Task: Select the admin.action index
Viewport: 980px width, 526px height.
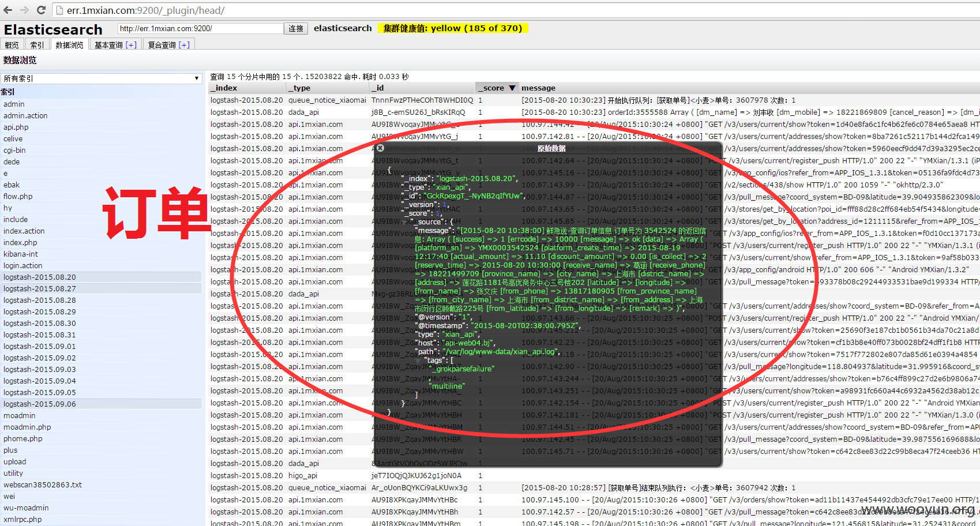Action: pos(101,116)
